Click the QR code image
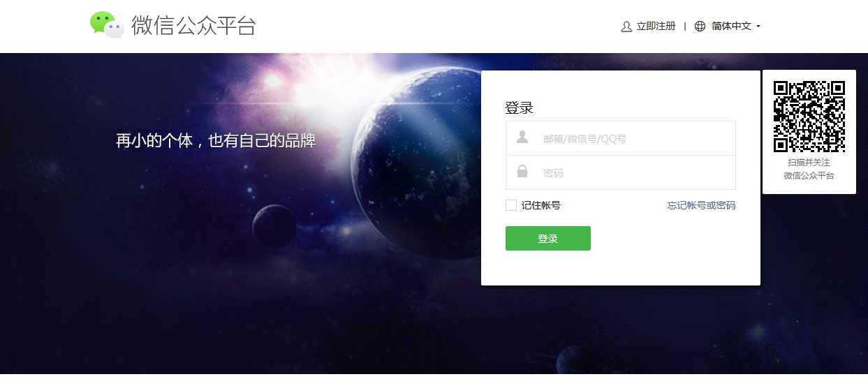 pos(809,117)
